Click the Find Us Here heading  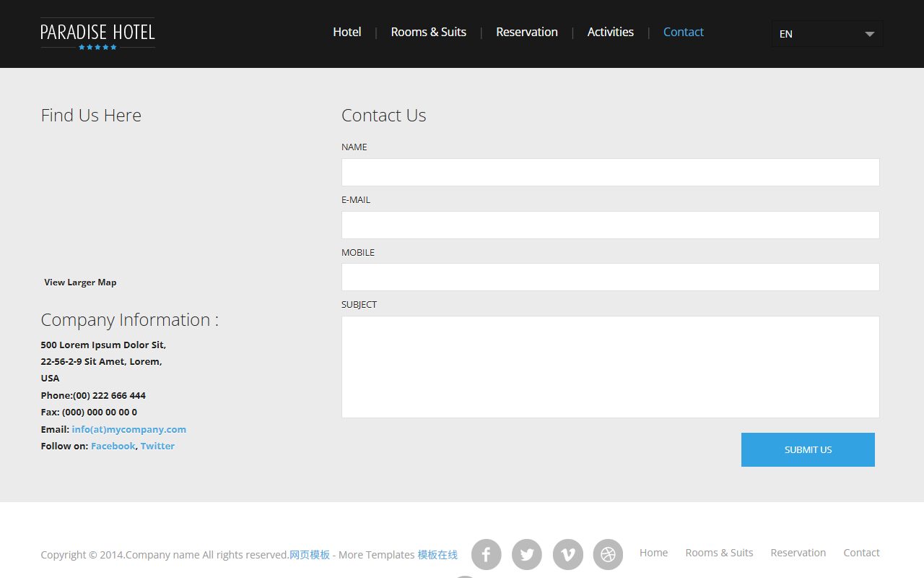click(91, 116)
